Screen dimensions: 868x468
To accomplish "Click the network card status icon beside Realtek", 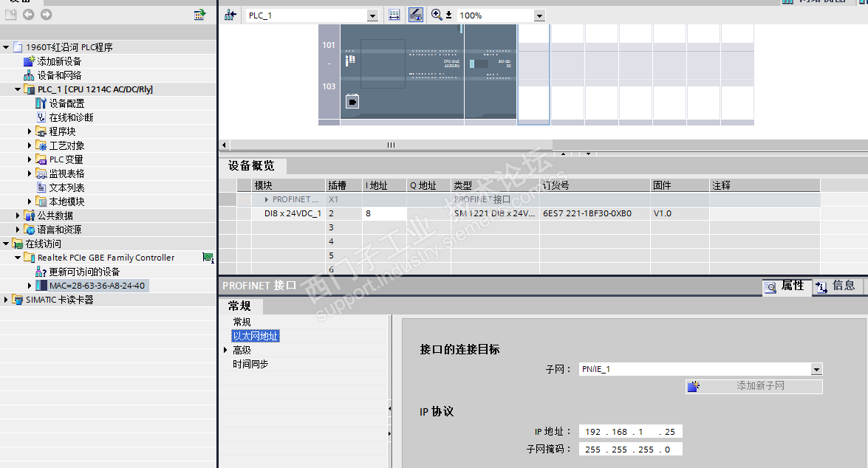I will coord(208,258).
